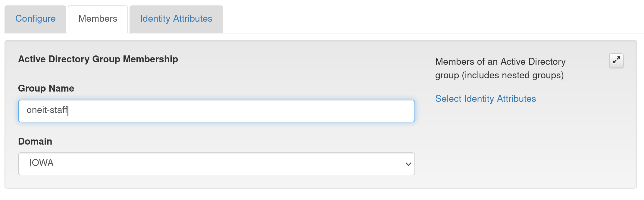
Task: Go to the Identity Attributes tab
Action: coord(176,19)
